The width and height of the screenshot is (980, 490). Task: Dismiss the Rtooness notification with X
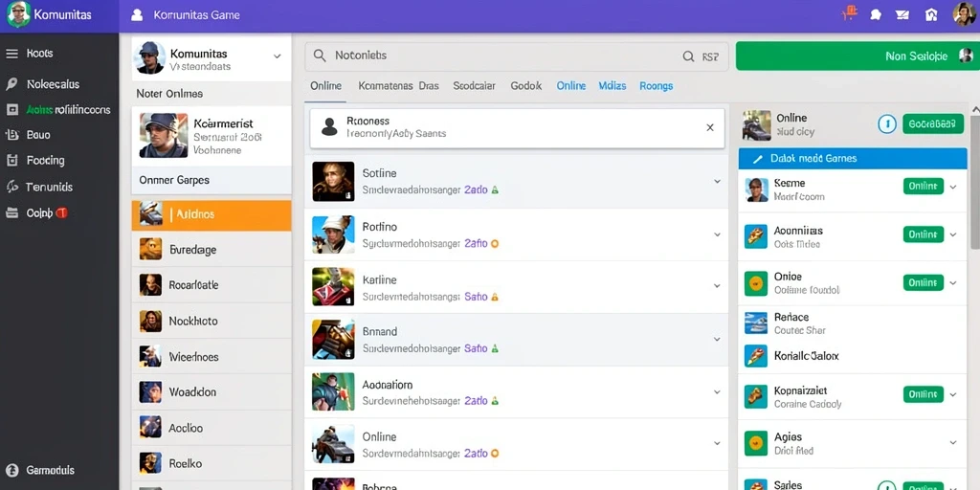(710, 127)
